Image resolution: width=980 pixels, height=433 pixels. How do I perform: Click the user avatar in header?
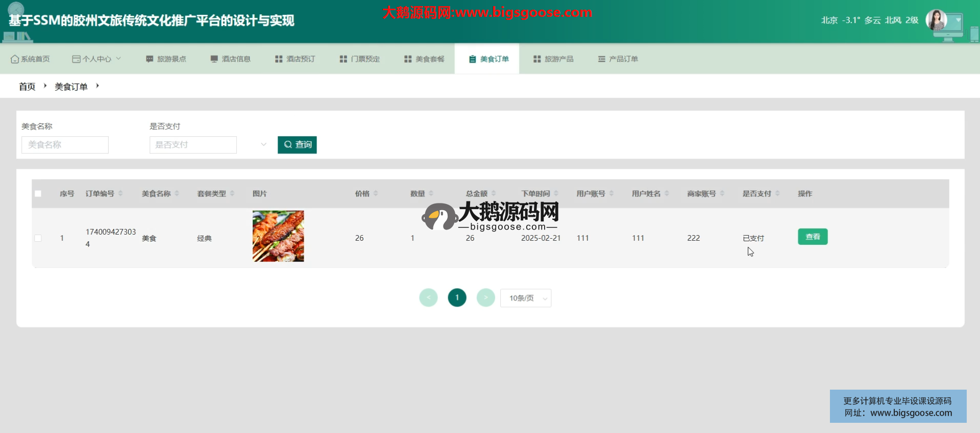coord(937,20)
